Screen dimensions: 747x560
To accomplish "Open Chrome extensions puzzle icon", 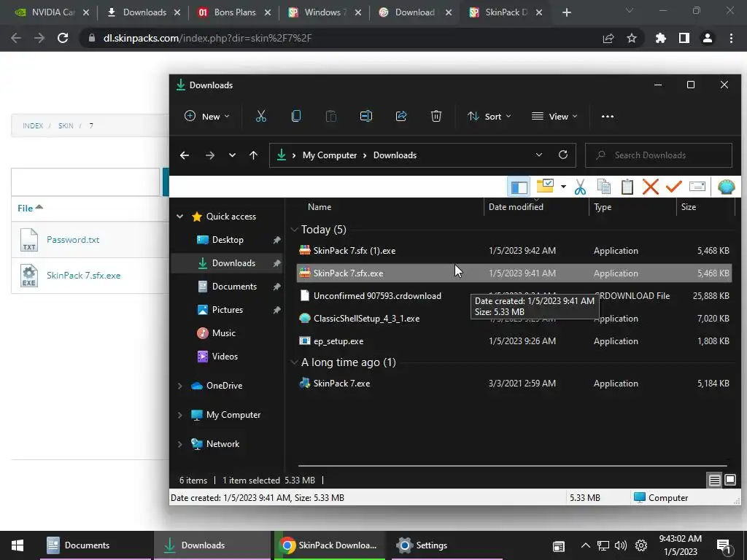I will point(660,38).
